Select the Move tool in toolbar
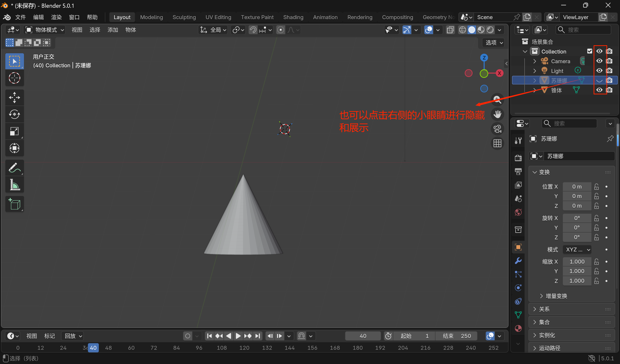Image resolution: width=620 pixels, height=364 pixels. (x=15, y=97)
